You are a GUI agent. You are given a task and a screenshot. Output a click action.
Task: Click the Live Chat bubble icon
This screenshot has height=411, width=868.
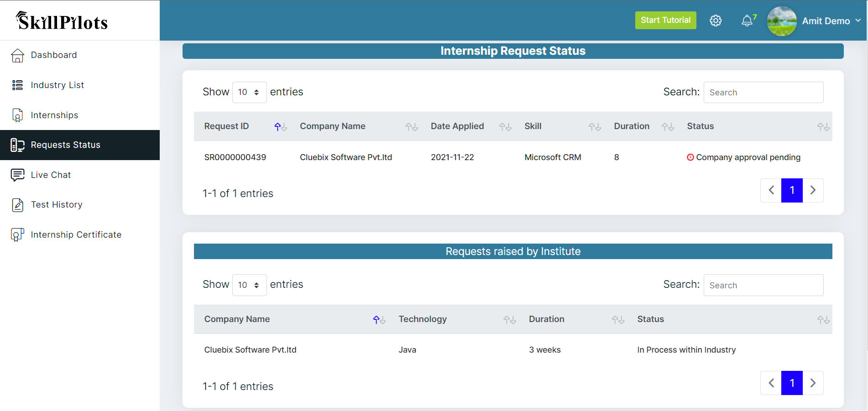[x=17, y=175]
